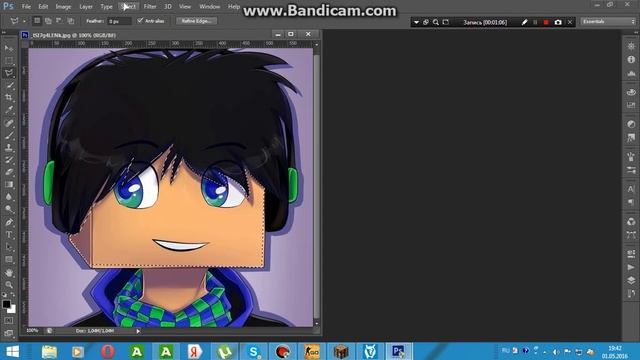Screen dimensions: 640x360
Task: Select the Dodge tool
Action: pos(9,209)
